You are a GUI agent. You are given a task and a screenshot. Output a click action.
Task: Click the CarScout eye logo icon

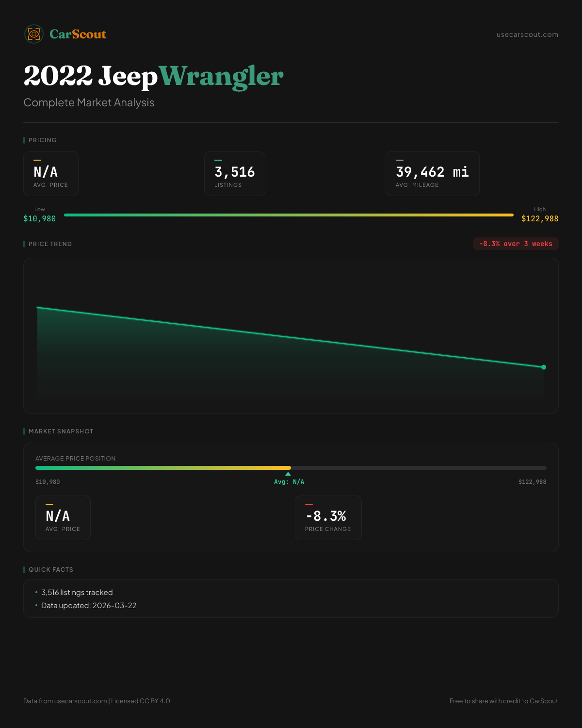pyautogui.click(x=34, y=34)
